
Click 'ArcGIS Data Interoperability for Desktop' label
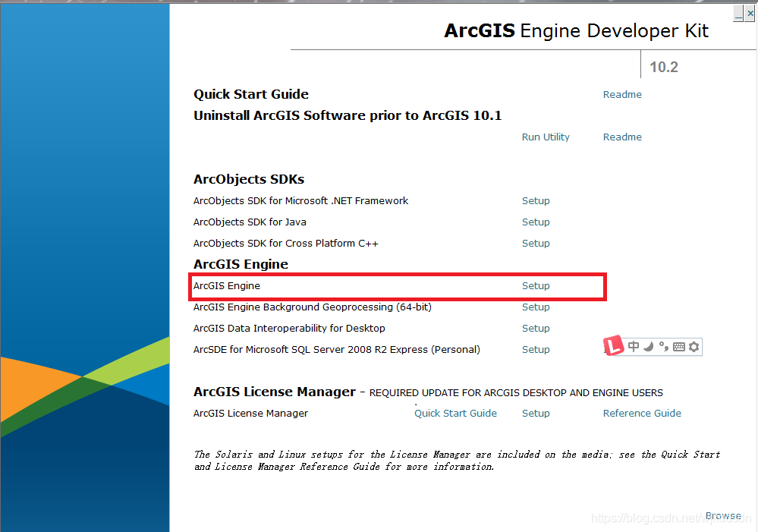point(289,329)
